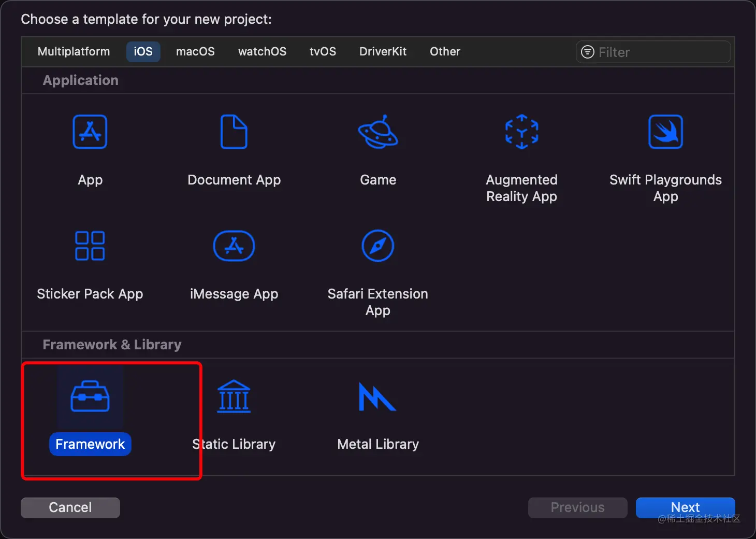Click the Game label text

pos(378,180)
